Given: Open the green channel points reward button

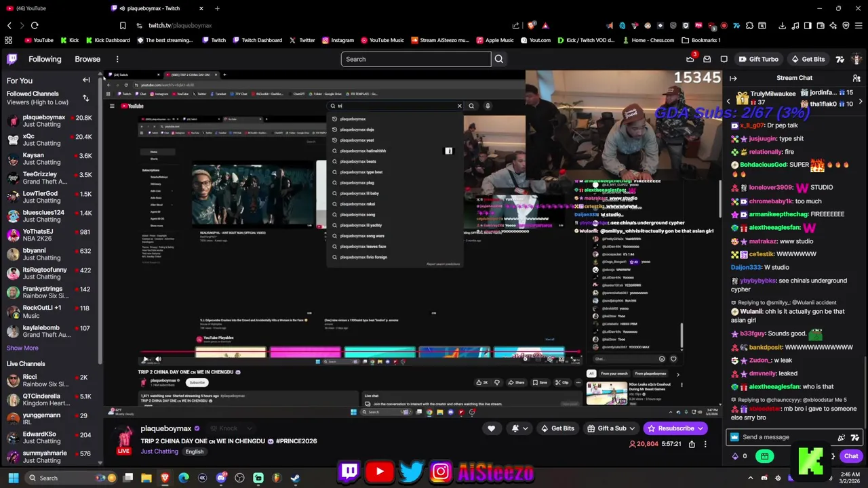Looking at the screenshot, I should (765, 456).
